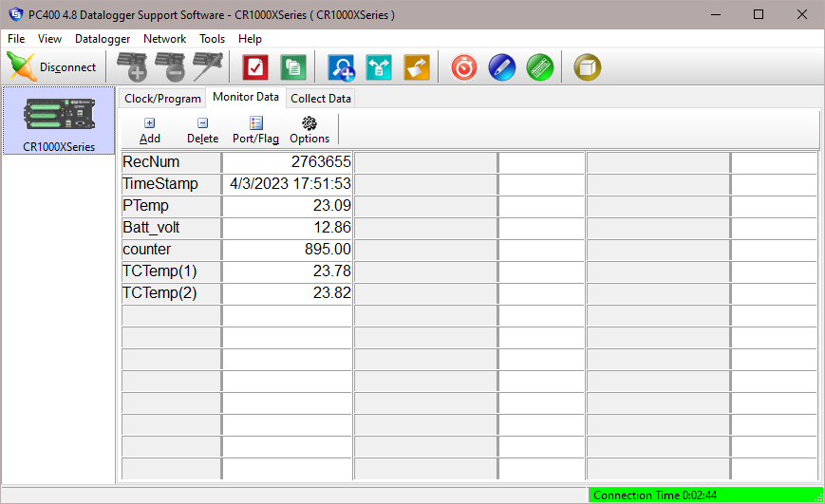This screenshot has height=504, width=825.
Task: Click the PC400 app icon in title bar
Action: [16, 14]
